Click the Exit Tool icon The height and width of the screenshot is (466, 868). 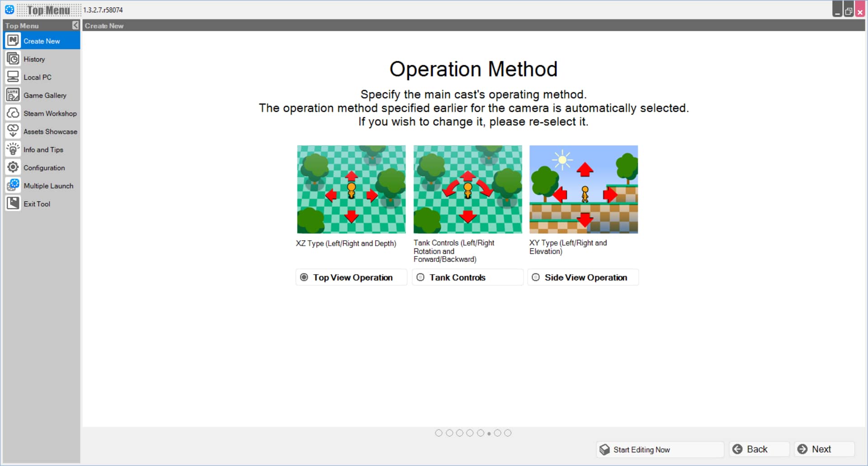coord(13,204)
